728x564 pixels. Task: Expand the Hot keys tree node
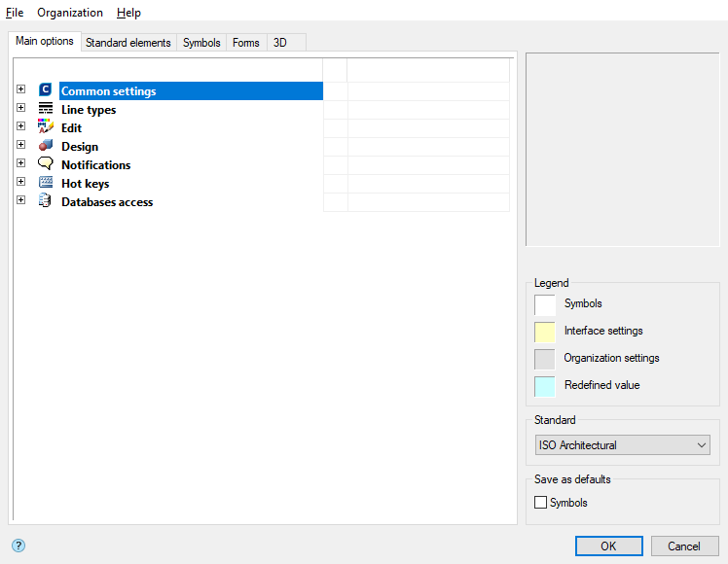(20, 182)
